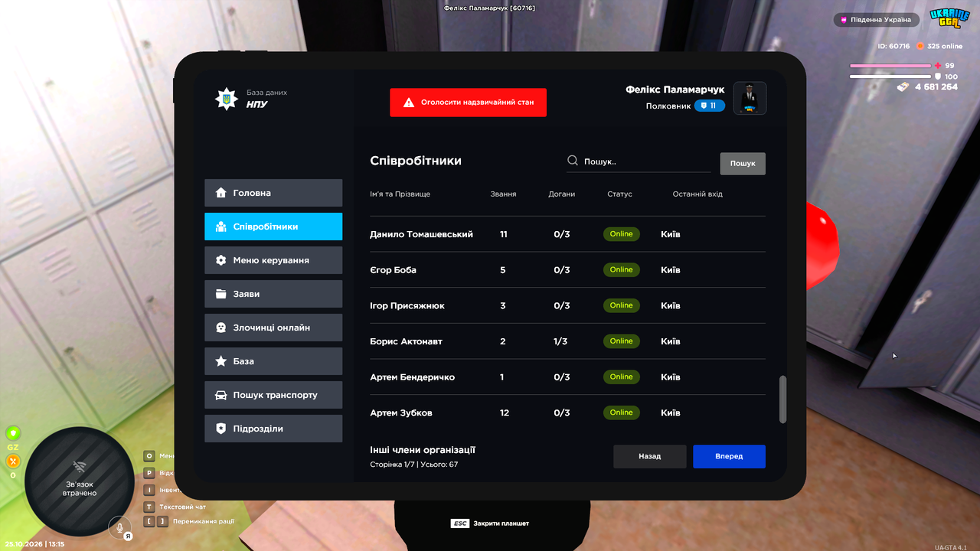This screenshot has width=980, height=551.
Task: Click the Ukraine GTA logo in the corner
Action: pyautogui.click(x=949, y=18)
